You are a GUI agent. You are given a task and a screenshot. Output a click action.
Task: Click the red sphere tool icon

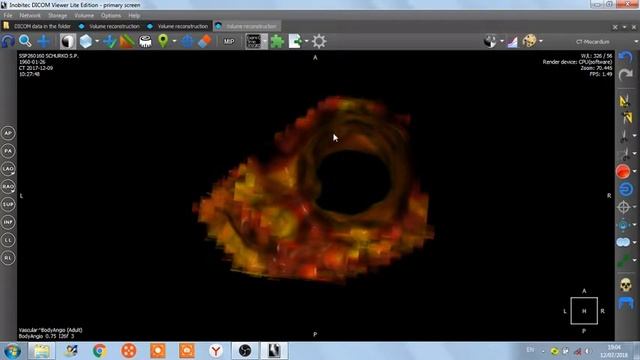tap(623, 171)
